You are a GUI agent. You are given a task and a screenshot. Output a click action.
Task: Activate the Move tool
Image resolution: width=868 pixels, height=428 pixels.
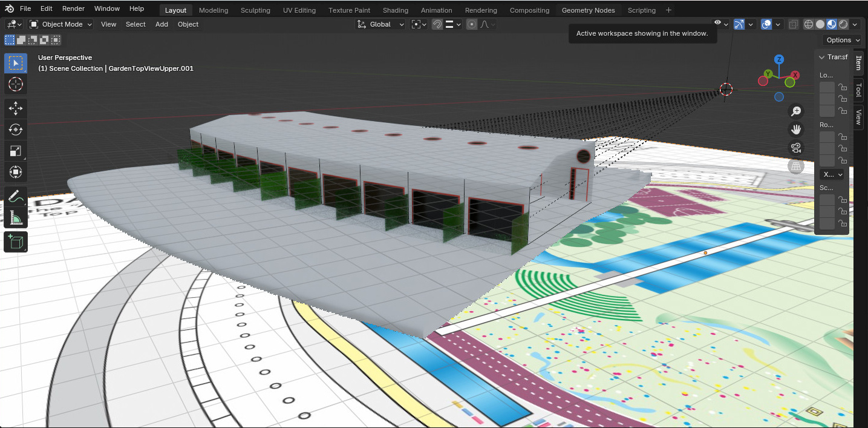click(16, 108)
